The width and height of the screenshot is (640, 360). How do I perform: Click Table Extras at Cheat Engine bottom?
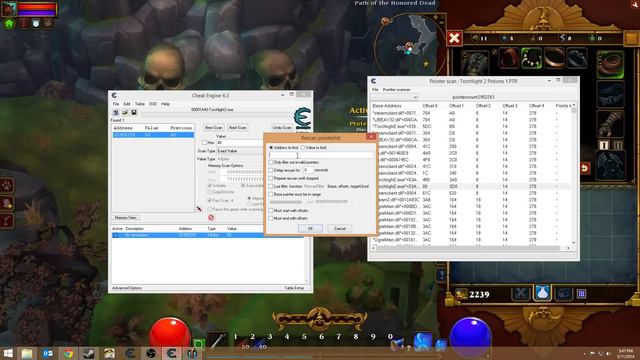[294, 288]
